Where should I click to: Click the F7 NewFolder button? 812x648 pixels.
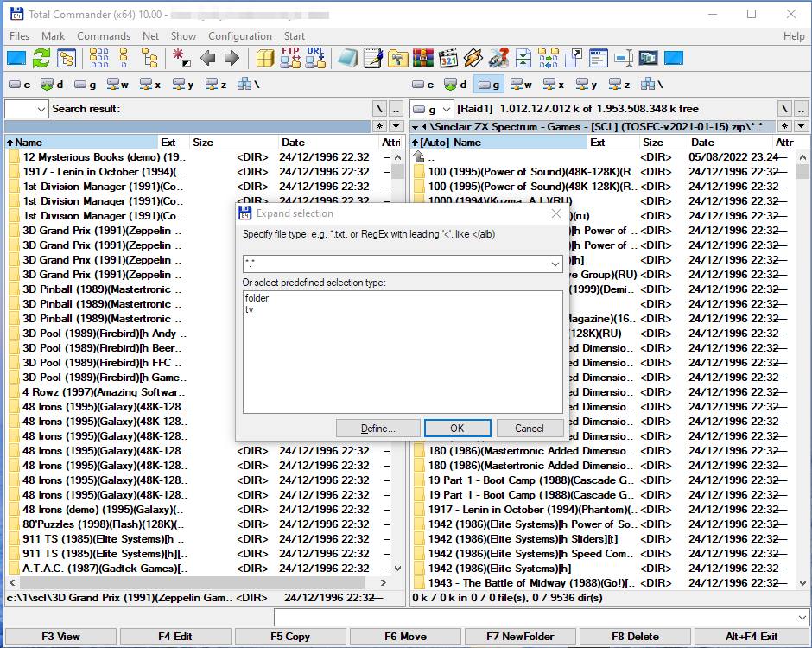click(x=520, y=637)
